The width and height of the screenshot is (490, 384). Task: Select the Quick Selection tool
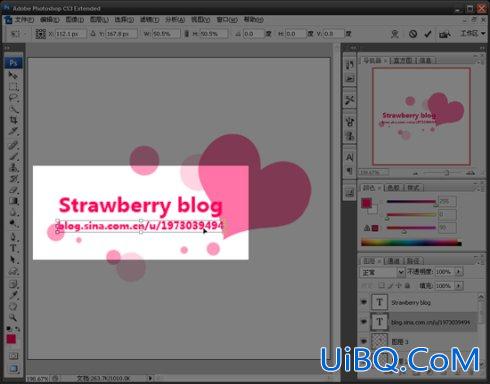[13, 109]
